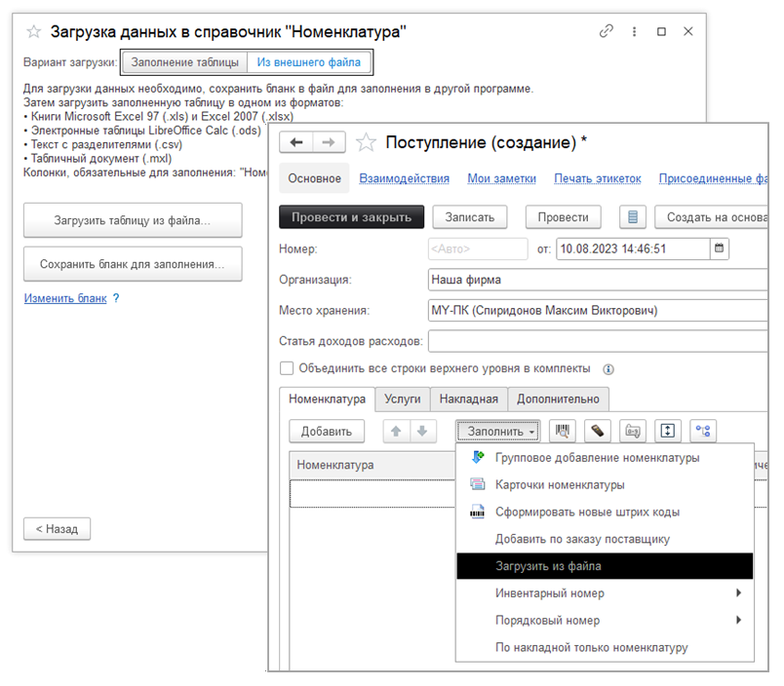Toggle the favorite star on Поступление window
The height and width of the screenshot is (686, 784).
pyautogui.click(x=366, y=140)
